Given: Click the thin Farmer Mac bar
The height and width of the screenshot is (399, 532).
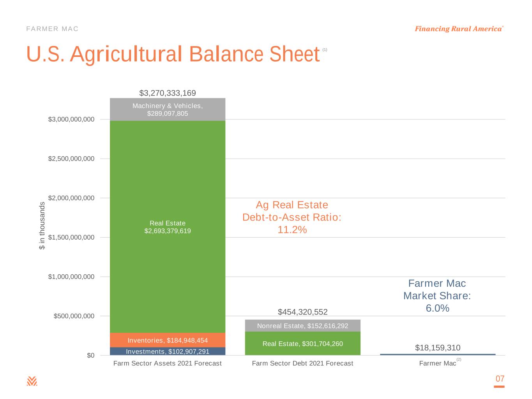Looking at the screenshot, I should [437, 355].
